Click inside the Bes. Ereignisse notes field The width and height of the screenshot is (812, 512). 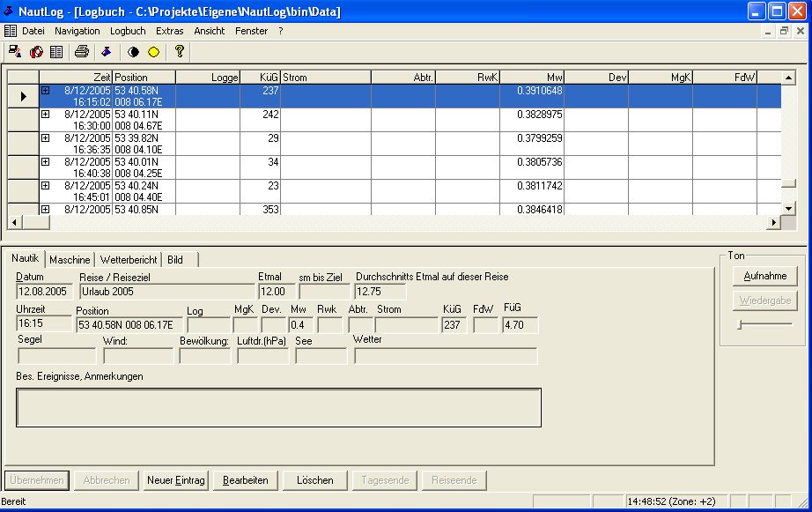[278, 406]
